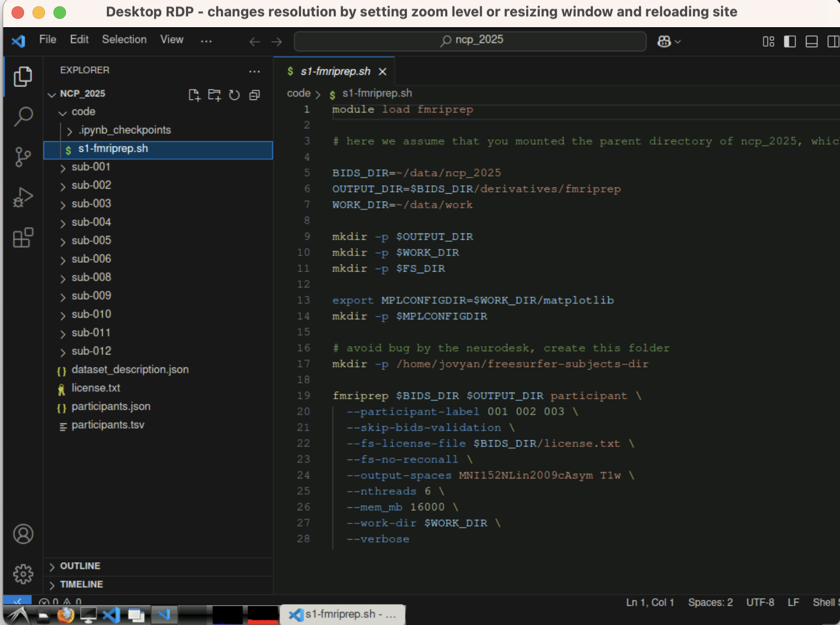Open the Manage settings gear
The width and height of the screenshot is (840, 625).
23,574
